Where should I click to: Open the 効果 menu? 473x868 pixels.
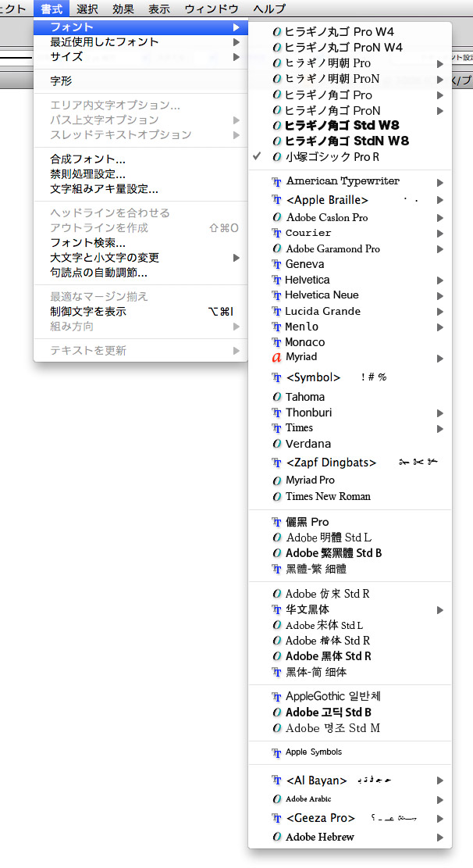point(123,9)
